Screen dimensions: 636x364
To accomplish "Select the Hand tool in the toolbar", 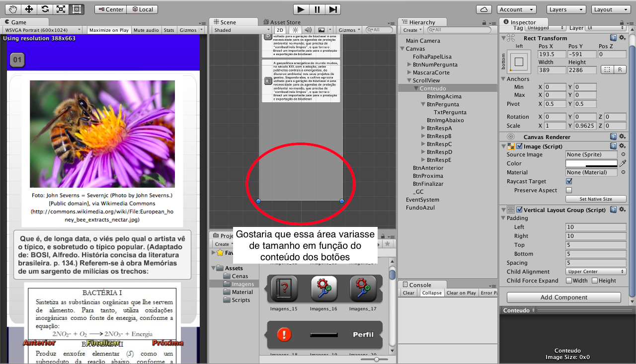I will pos(12,9).
